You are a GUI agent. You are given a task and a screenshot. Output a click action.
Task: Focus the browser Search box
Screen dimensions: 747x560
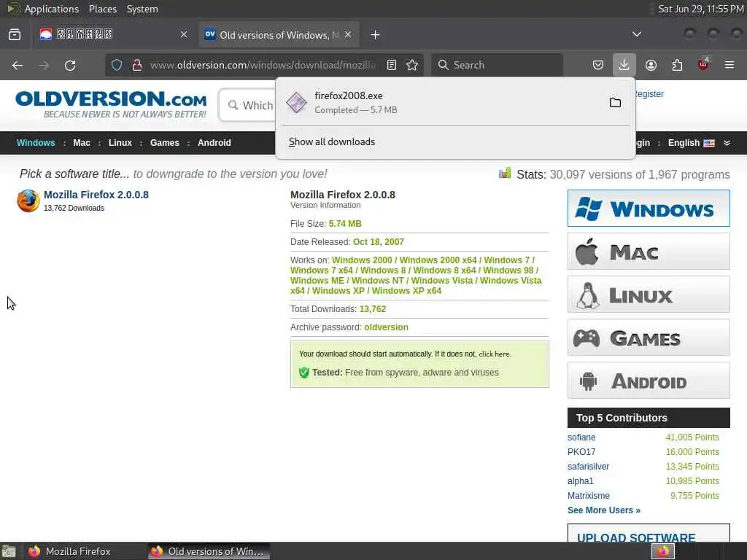pos(497,65)
